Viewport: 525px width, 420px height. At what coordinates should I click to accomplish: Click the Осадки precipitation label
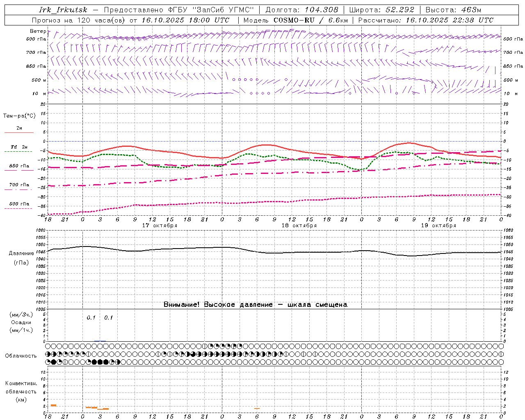tap(21, 322)
